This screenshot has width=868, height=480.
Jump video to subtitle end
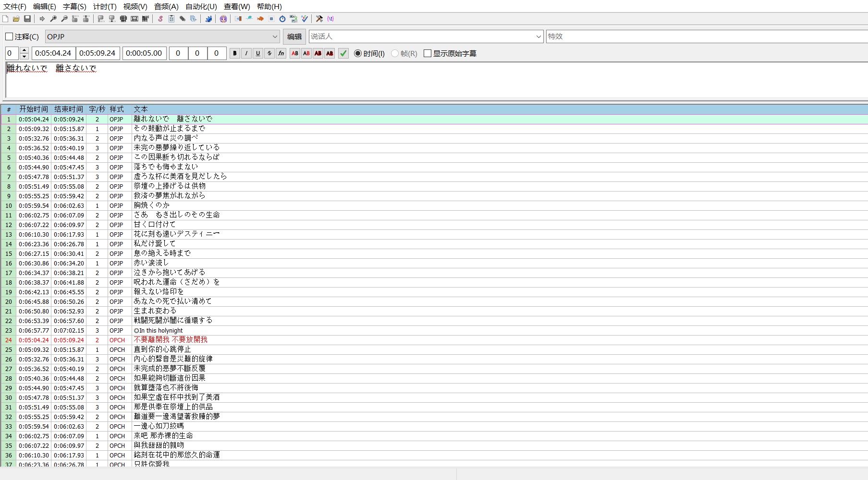86,19
